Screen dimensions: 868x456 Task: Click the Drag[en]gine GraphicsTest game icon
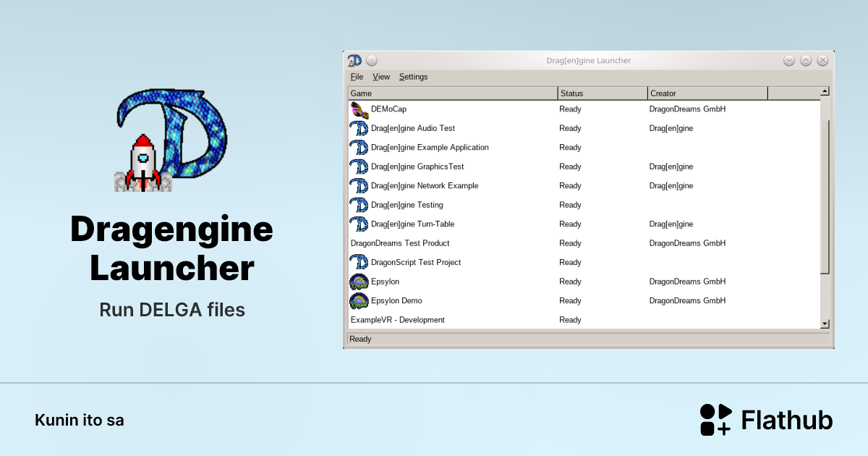360,166
